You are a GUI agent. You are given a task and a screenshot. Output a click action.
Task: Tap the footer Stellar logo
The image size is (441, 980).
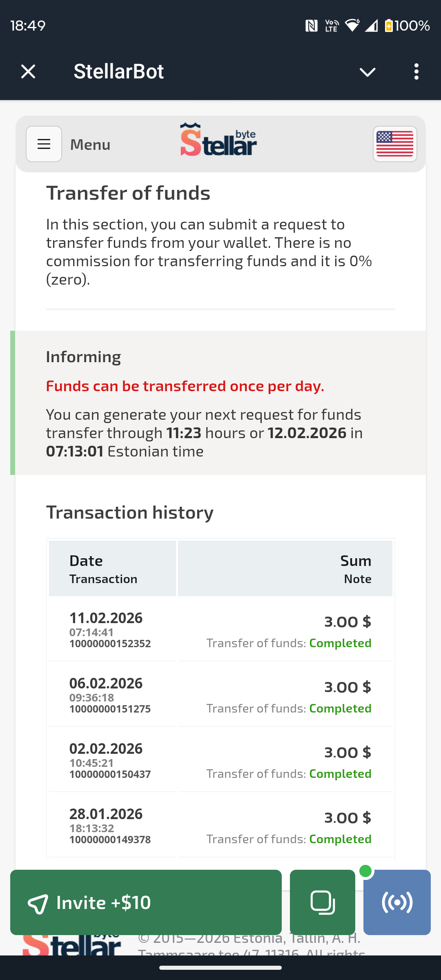(72, 945)
